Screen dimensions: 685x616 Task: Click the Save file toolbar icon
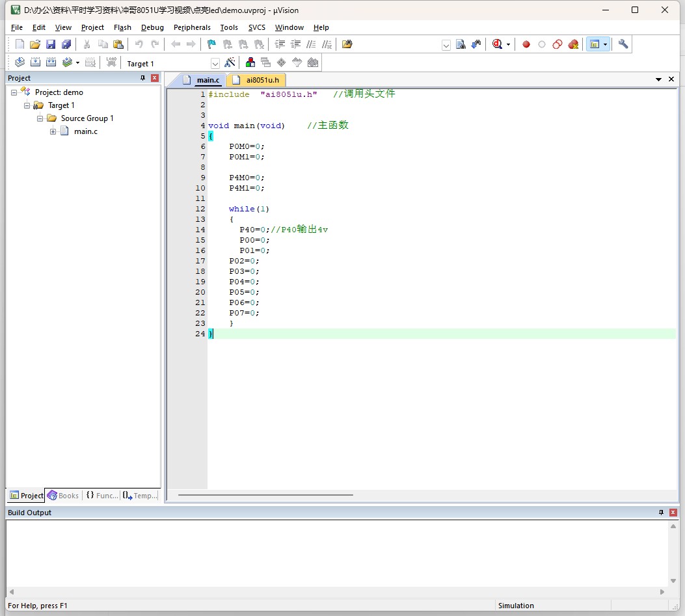[x=51, y=44]
